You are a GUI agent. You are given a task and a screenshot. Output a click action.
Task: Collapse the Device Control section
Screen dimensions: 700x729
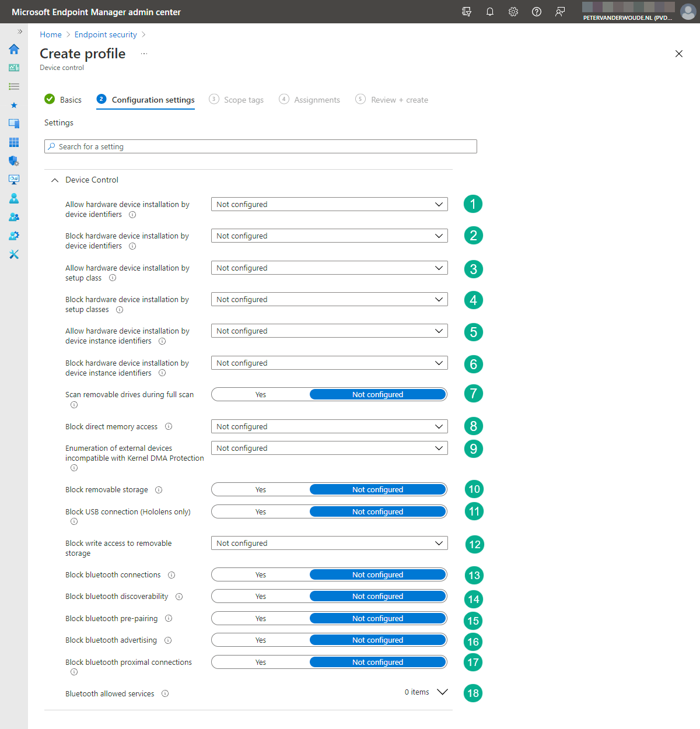54,180
